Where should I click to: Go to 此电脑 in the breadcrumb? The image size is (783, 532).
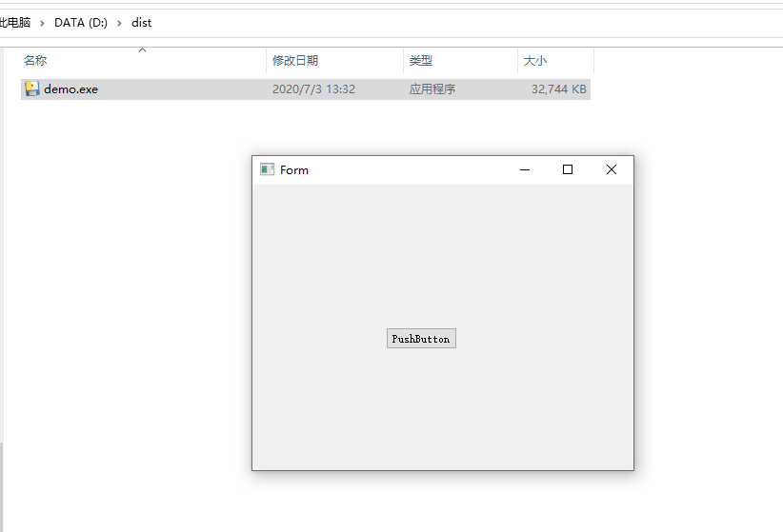coord(15,23)
